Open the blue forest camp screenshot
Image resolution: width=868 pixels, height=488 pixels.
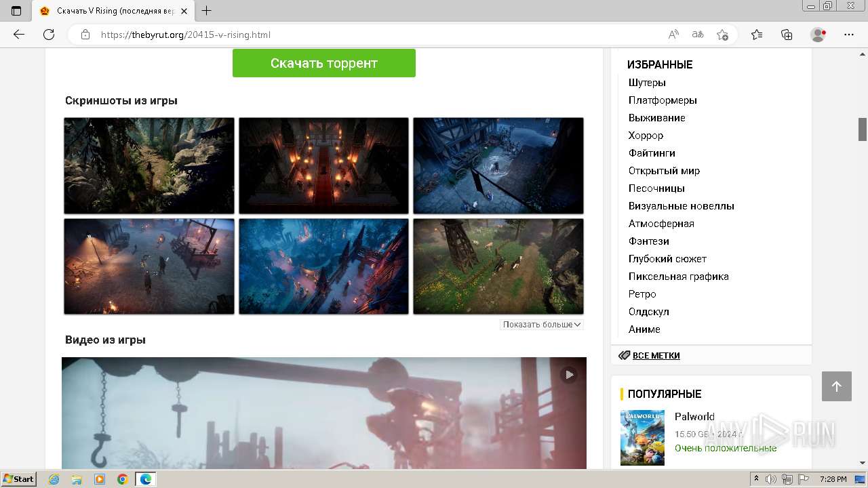click(x=324, y=266)
